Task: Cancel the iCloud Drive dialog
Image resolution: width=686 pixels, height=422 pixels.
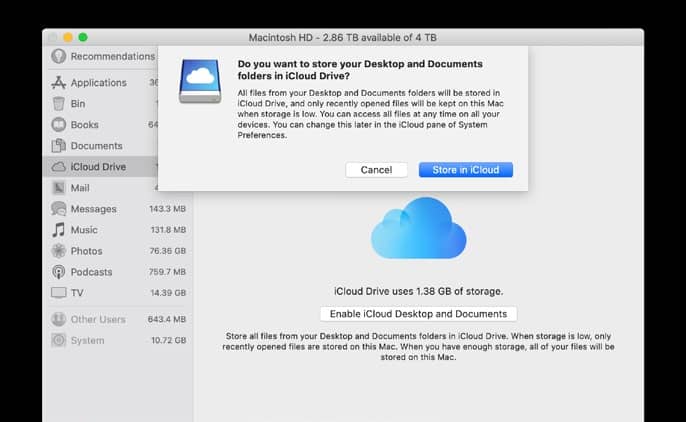Action: (376, 170)
